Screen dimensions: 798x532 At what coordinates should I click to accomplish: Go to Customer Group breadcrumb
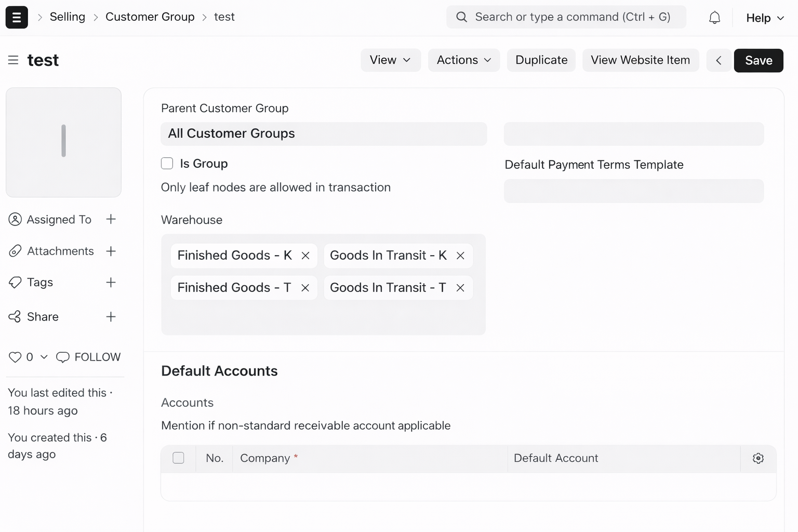[x=150, y=17]
